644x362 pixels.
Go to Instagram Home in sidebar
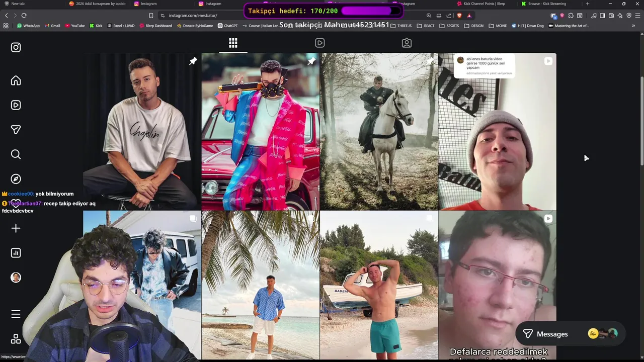[16, 80]
